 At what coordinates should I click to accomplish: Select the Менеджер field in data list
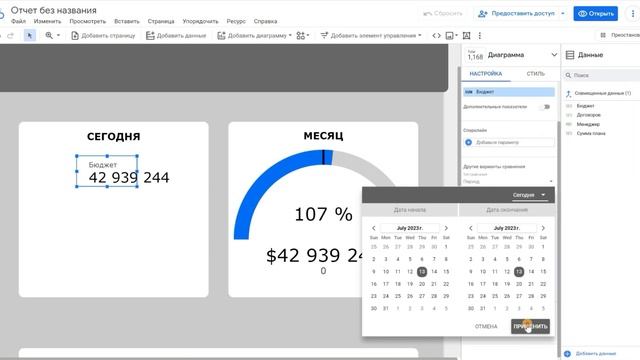[x=588, y=124]
